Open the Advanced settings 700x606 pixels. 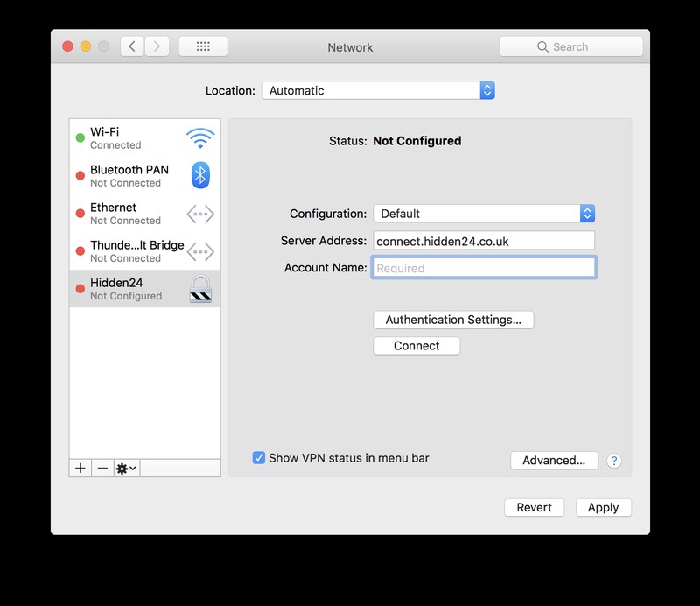tap(554, 461)
